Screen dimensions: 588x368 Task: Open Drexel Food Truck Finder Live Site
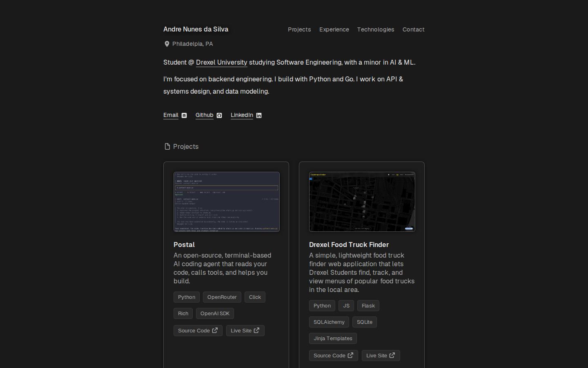tap(381, 355)
